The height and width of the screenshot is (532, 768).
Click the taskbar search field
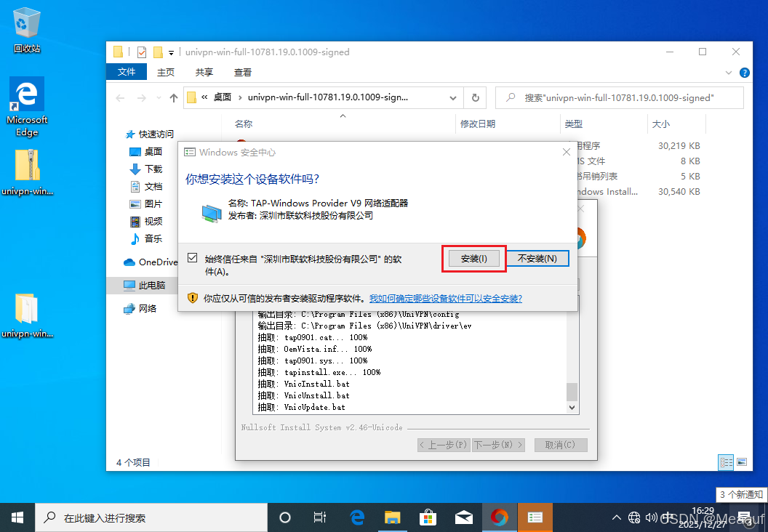pos(151,517)
